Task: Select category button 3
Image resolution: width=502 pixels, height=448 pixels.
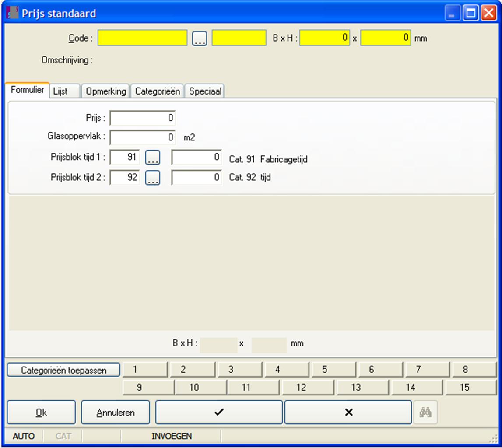Action: point(240,370)
